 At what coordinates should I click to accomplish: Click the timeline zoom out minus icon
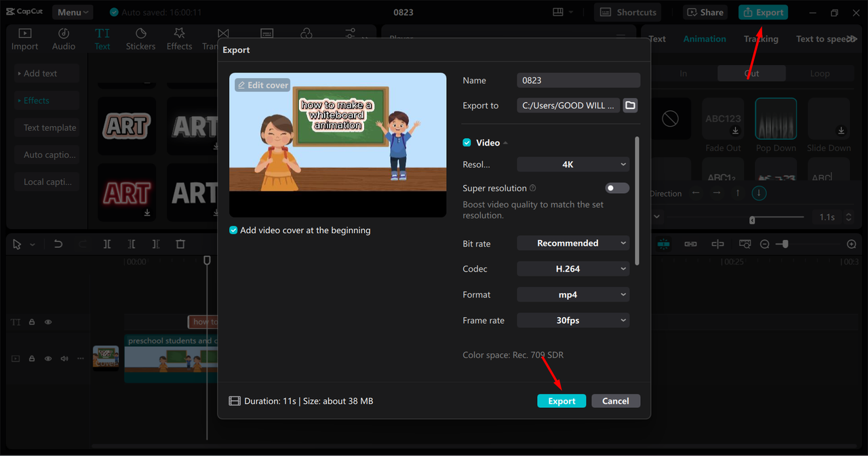tap(765, 244)
